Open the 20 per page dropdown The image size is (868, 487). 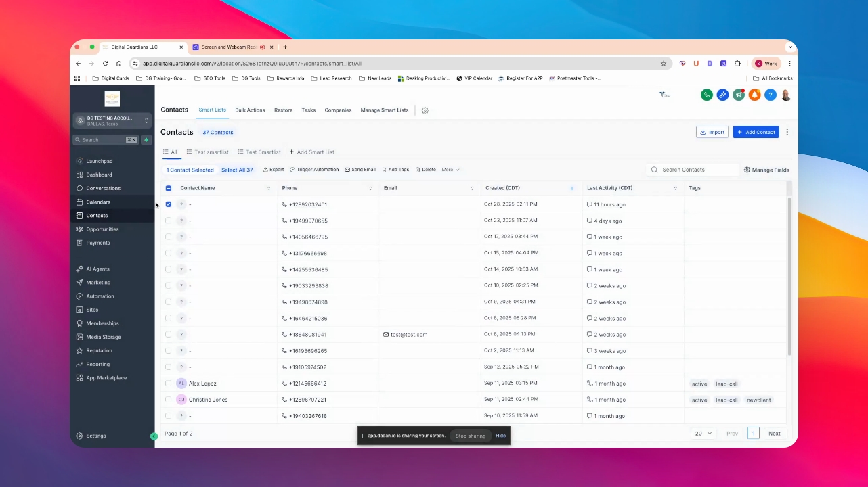click(703, 434)
